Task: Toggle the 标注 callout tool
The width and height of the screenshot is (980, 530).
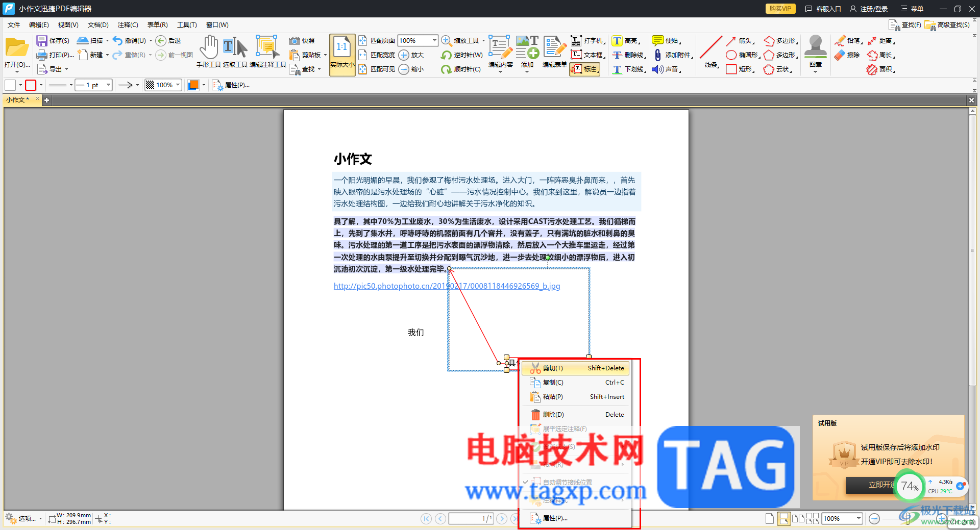Action: [585, 69]
